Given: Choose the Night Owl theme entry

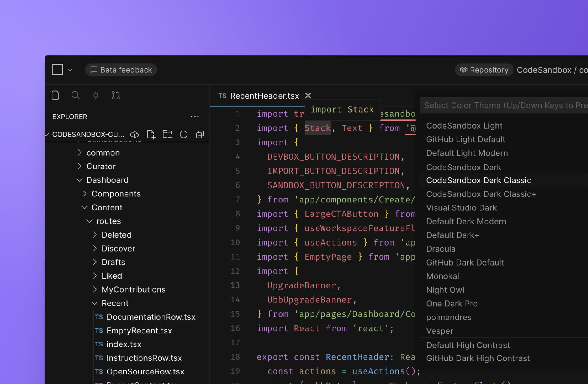Looking at the screenshot, I should tap(445, 290).
